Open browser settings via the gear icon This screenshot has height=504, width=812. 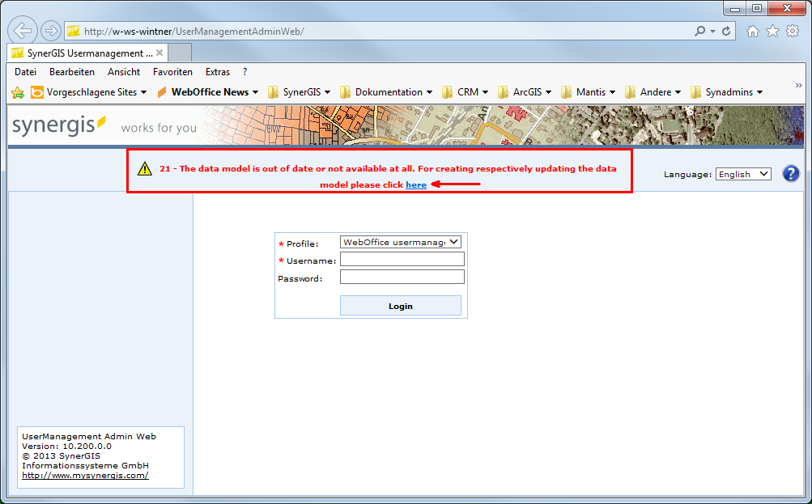click(x=792, y=29)
